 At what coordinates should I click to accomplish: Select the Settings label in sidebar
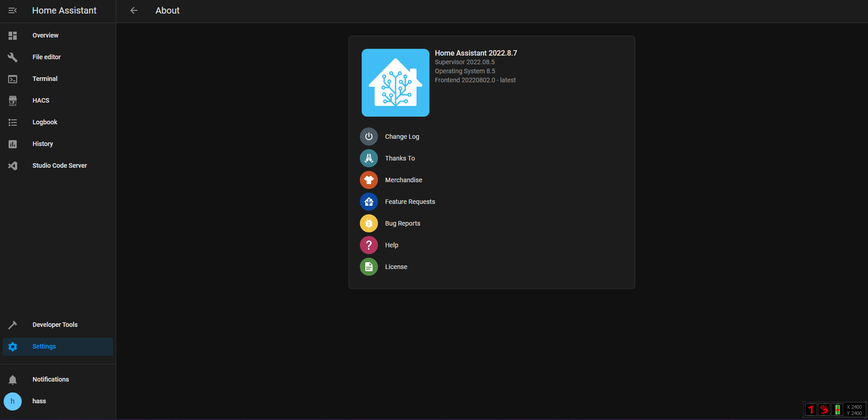pos(44,346)
